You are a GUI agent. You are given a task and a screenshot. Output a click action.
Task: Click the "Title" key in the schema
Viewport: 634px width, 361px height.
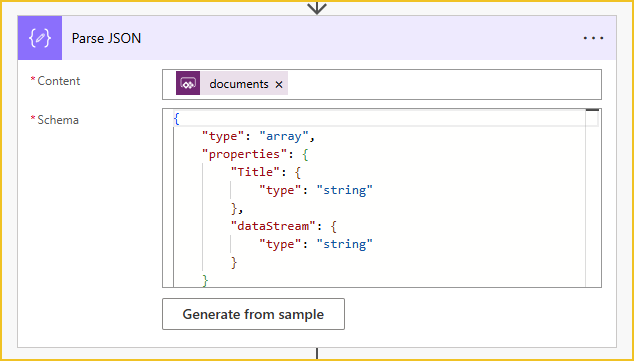pyautogui.click(x=255, y=172)
